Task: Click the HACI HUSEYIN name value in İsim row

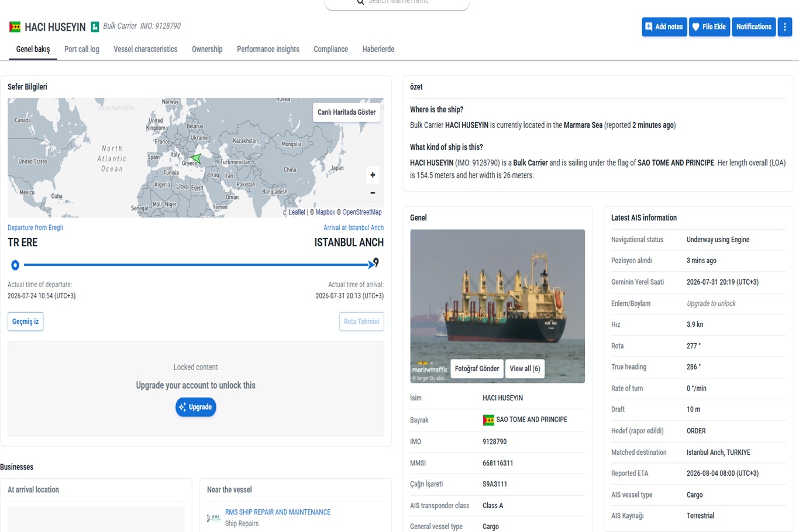Action: [503, 398]
